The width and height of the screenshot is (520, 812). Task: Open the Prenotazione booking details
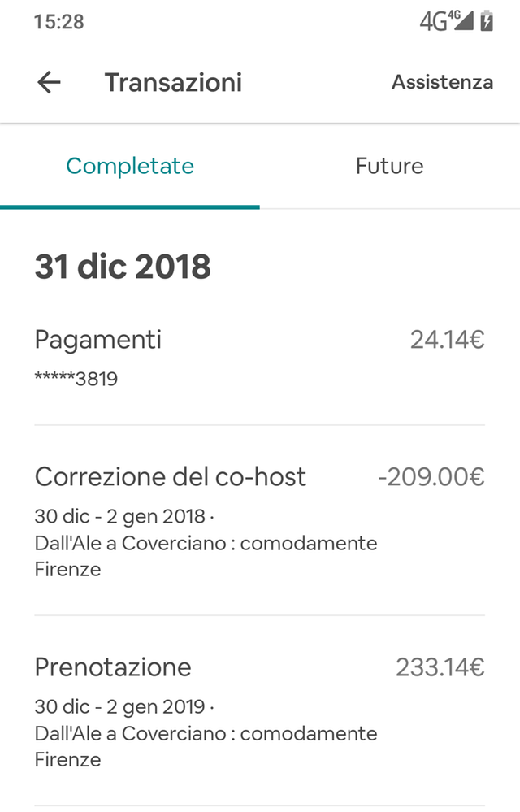click(x=112, y=667)
